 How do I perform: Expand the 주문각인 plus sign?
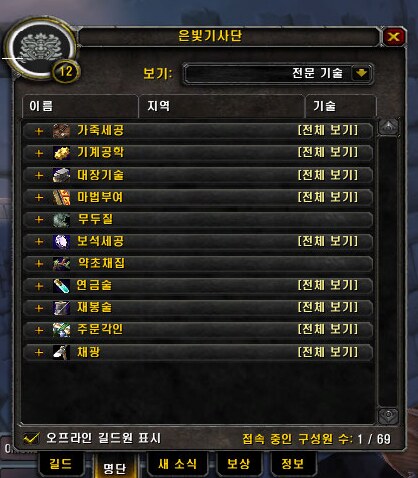pos(39,330)
